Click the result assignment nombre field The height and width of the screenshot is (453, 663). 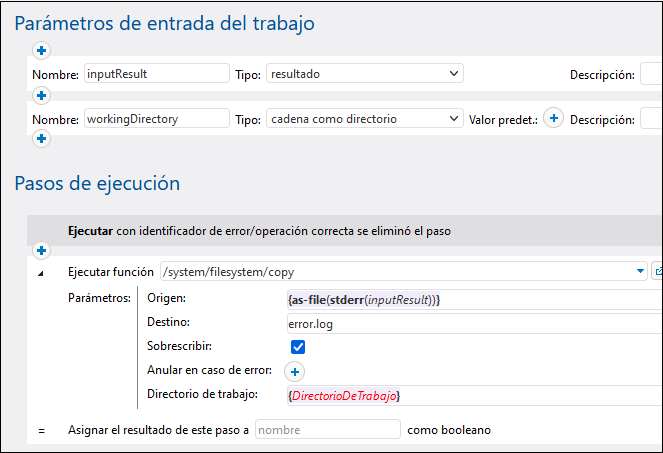[x=328, y=430]
